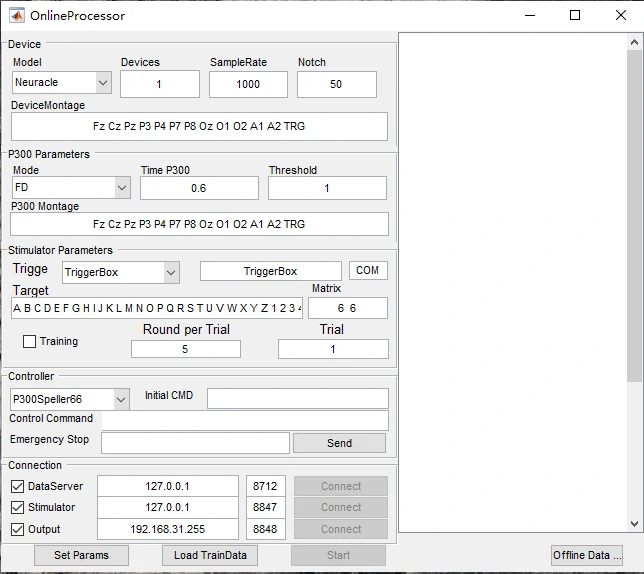Toggle the Stimulator connection checkbox

(x=17, y=508)
